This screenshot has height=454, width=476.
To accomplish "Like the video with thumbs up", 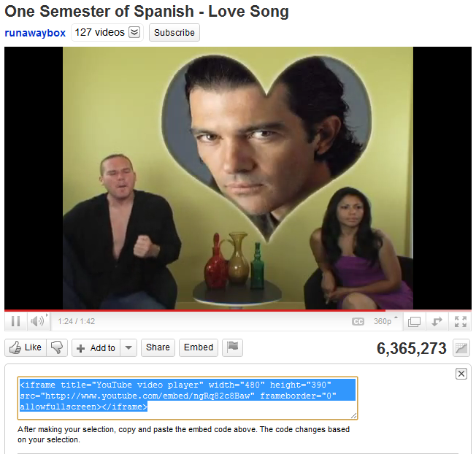I will (26, 347).
